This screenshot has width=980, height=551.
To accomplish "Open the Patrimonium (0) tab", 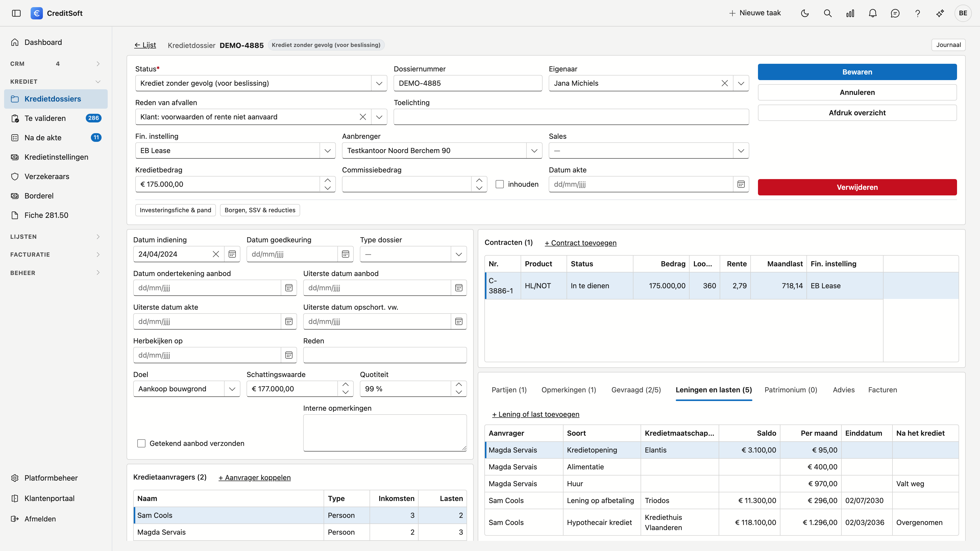I will pyautogui.click(x=791, y=390).
